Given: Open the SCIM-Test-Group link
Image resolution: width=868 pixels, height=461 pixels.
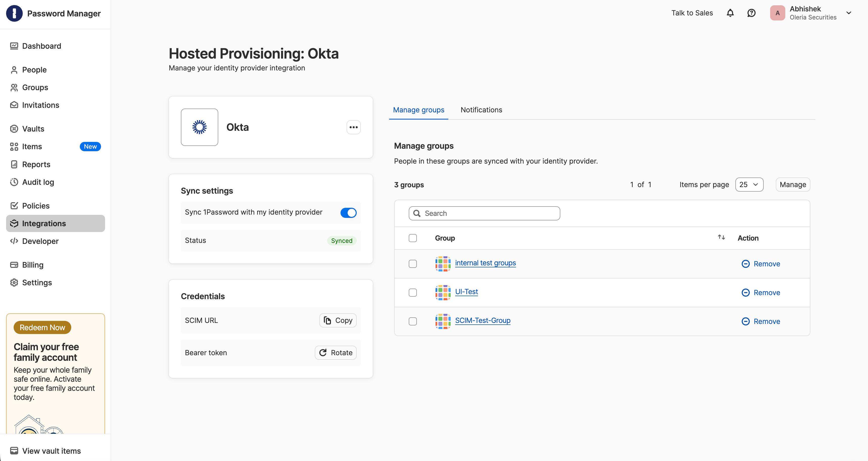Looking at the screenshot, I should [x=483, y=321].
